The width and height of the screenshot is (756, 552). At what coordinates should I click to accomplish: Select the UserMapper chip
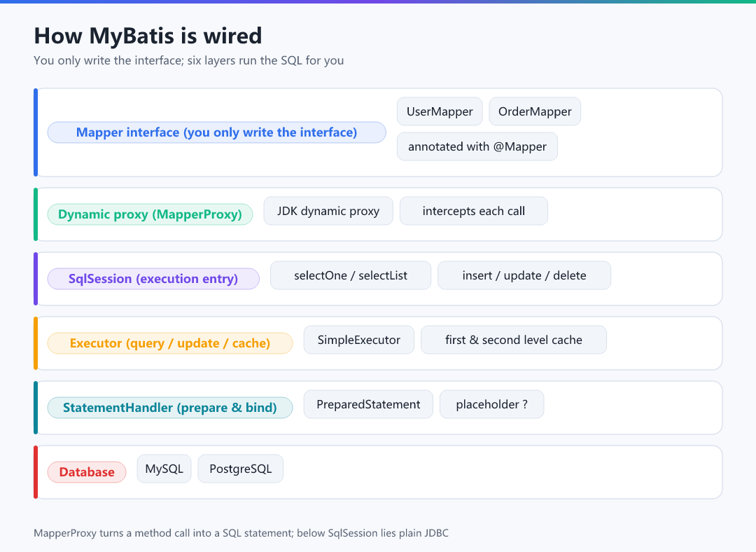click(440, 111)
